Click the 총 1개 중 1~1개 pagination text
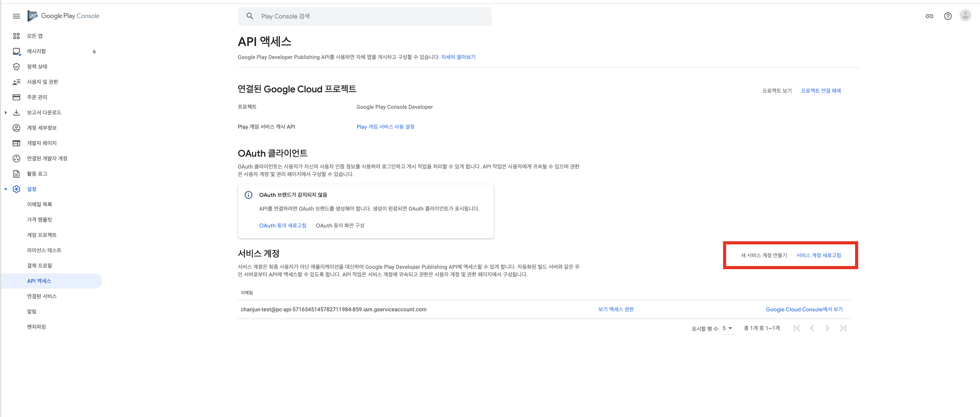Image resolution: width=980 pixels, height=417 pixels. [x=762, y=328]
